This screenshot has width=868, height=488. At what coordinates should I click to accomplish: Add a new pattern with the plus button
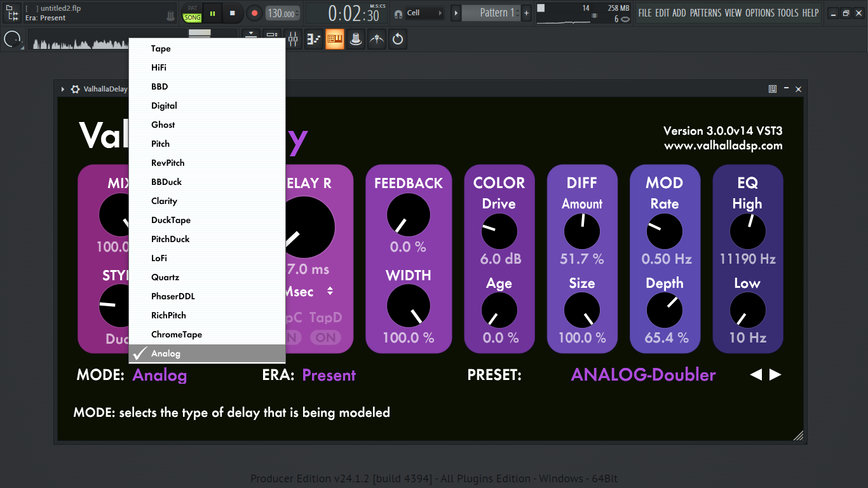pyautogui.click(x=527, y=13)
